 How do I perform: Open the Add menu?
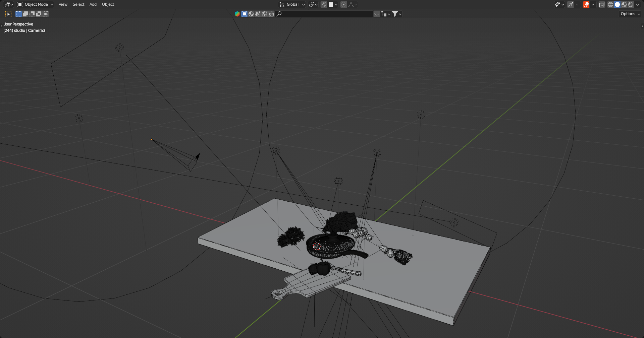pyautogui.click(x=93, y=5)
